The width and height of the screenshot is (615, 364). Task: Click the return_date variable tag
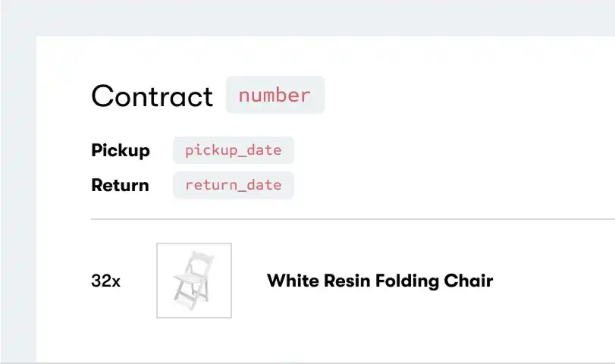point(233,185)
